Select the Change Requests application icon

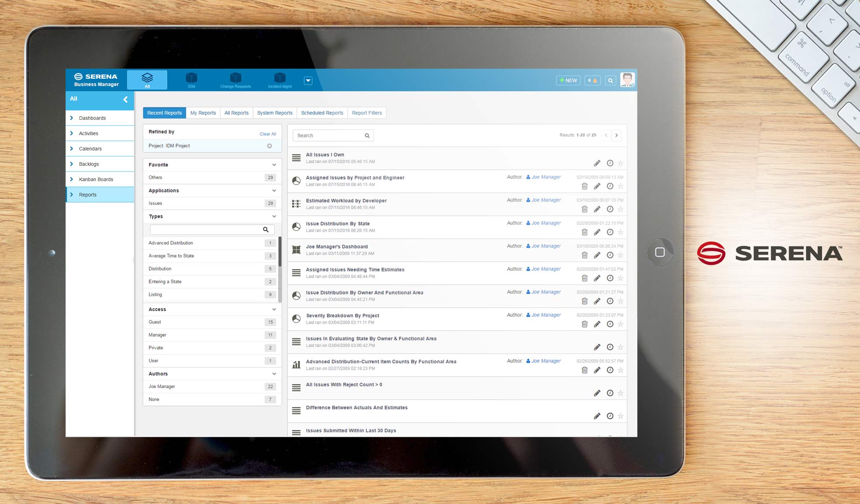point(235,80)
